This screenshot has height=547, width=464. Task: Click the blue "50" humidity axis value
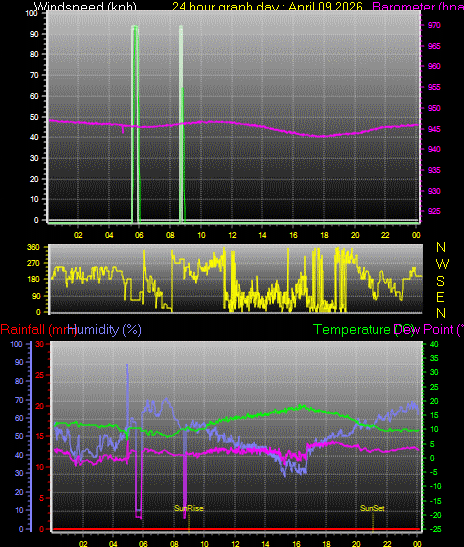[x=18, y=436]
